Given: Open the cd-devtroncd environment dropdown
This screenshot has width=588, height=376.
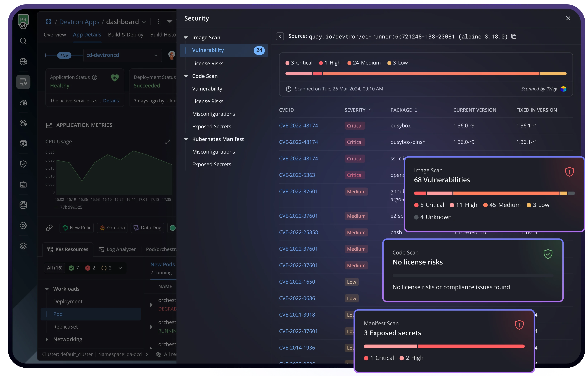Looking at the screenshot, I should point(122,55).
